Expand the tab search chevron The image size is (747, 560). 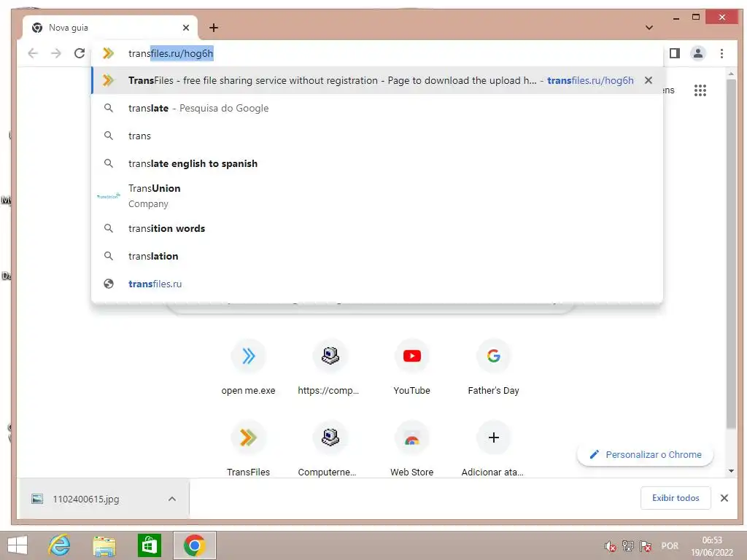[x=649, y=28]
